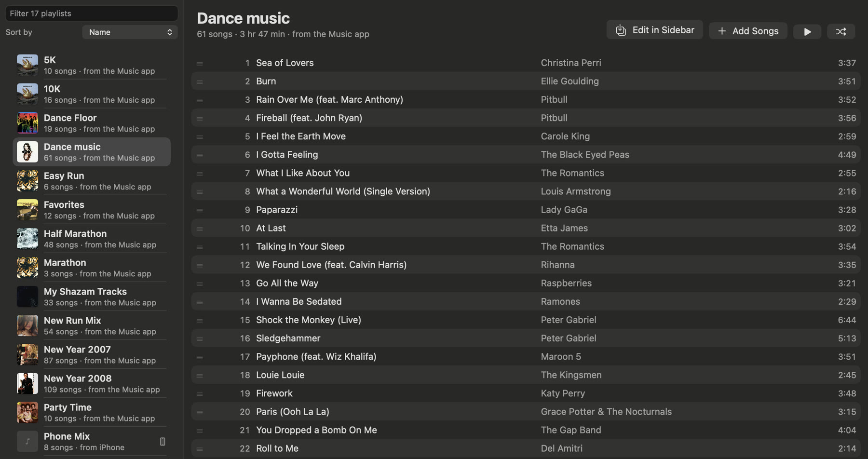This screenshot has height=459, width=868.
Task: Click the Phone Mix music note icon
Action: (x=27, y=441)
